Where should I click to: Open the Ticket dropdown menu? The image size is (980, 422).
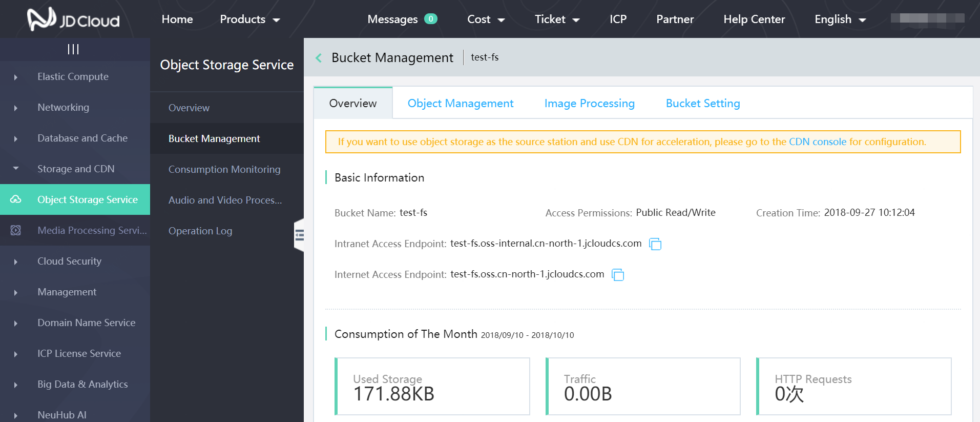click(x=557, y=19)
